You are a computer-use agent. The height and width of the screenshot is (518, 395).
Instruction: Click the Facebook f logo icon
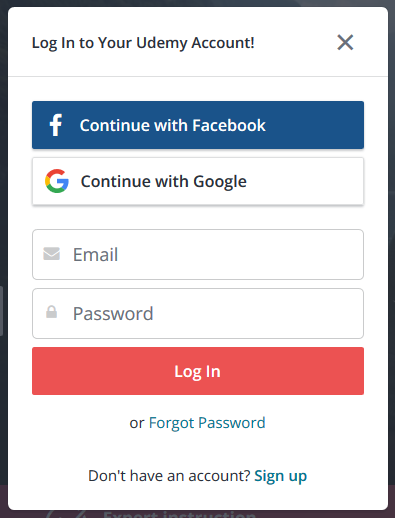pos(56,125)
